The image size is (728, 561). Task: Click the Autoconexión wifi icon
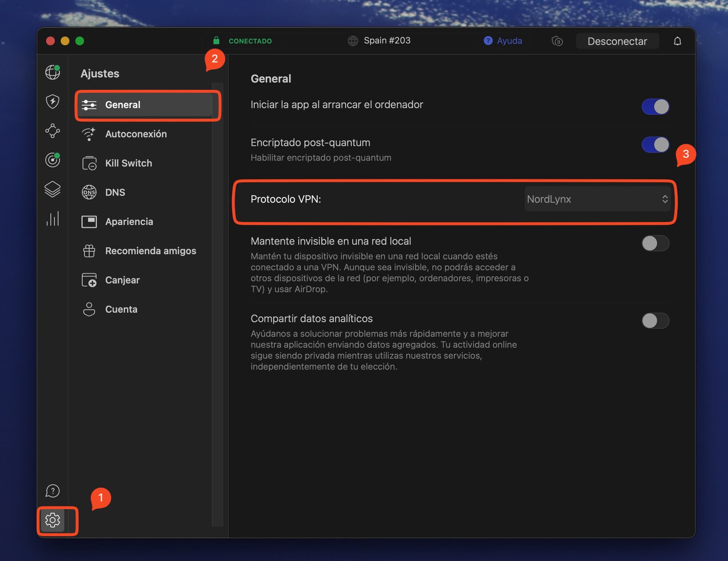(x=89, y=134)
